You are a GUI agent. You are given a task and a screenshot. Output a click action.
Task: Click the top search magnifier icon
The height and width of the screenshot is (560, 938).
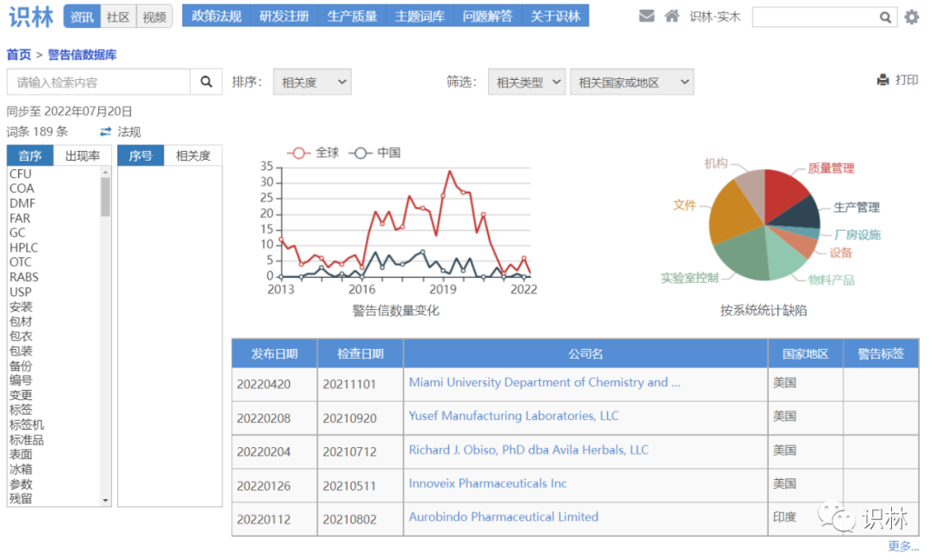pyautogui.click(x=885, y=17)
